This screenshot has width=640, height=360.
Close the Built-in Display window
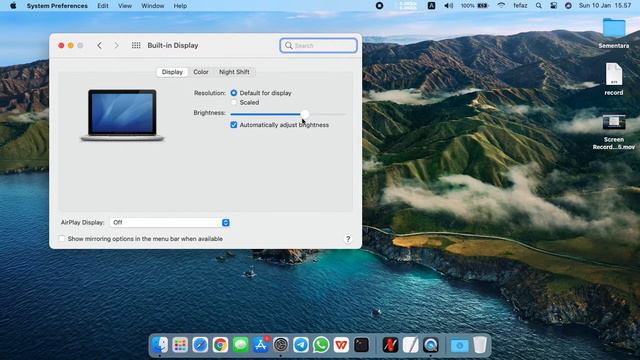pos(61,45)
